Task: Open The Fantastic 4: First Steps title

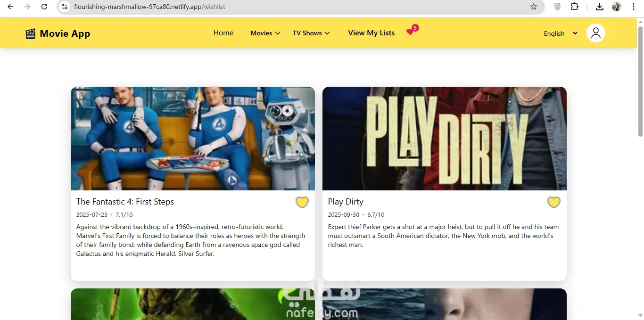Action: 125,202
